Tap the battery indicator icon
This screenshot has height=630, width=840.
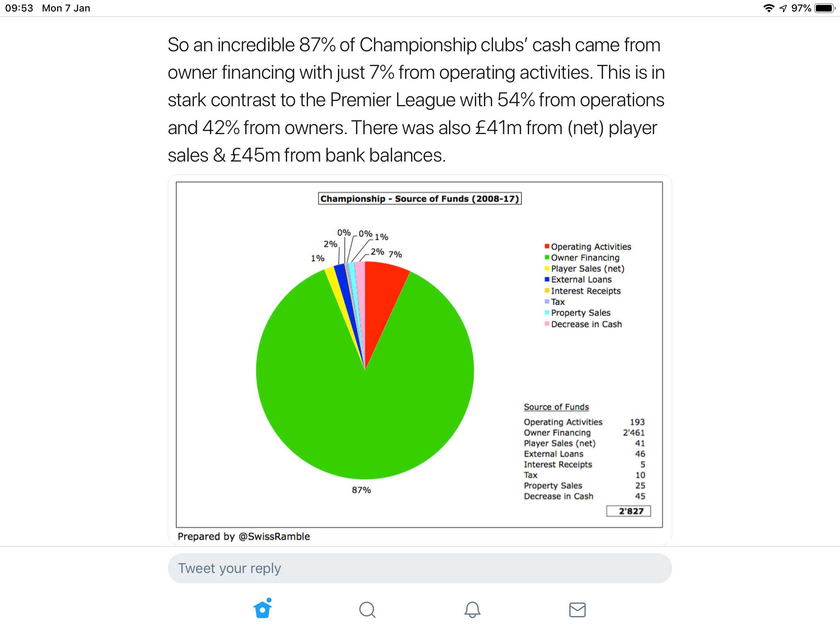tap(825, 8)
